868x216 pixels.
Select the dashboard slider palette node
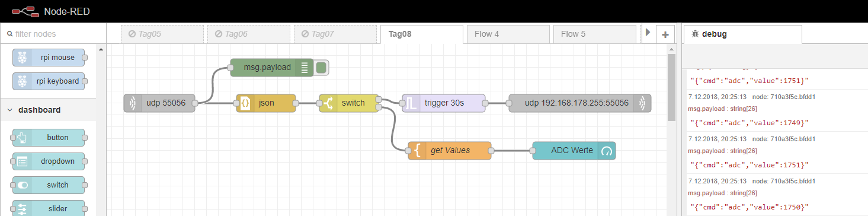49,208
